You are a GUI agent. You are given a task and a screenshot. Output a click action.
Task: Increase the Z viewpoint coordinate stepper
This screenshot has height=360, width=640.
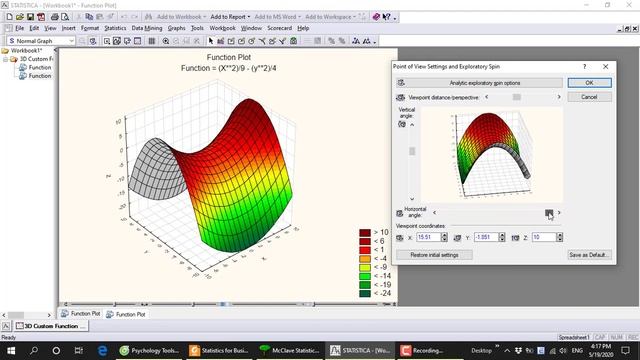(560, 235)
